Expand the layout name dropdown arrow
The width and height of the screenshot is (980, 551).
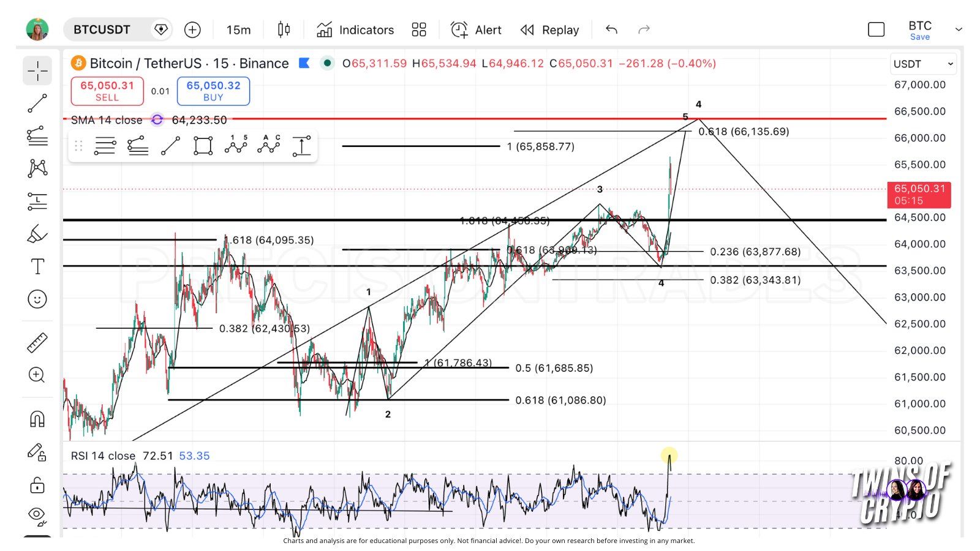[959, 29]
